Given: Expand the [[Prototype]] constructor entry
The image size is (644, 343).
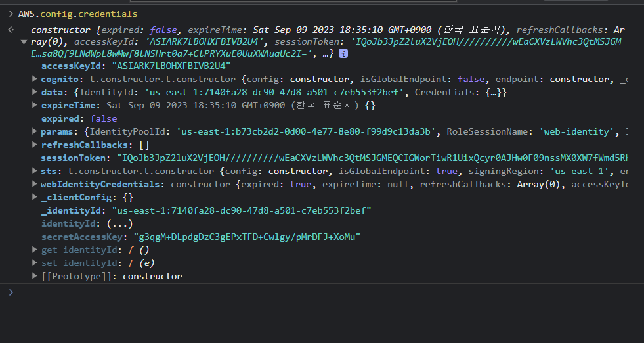Looking at the screenshot, I should tap(35, 276).
